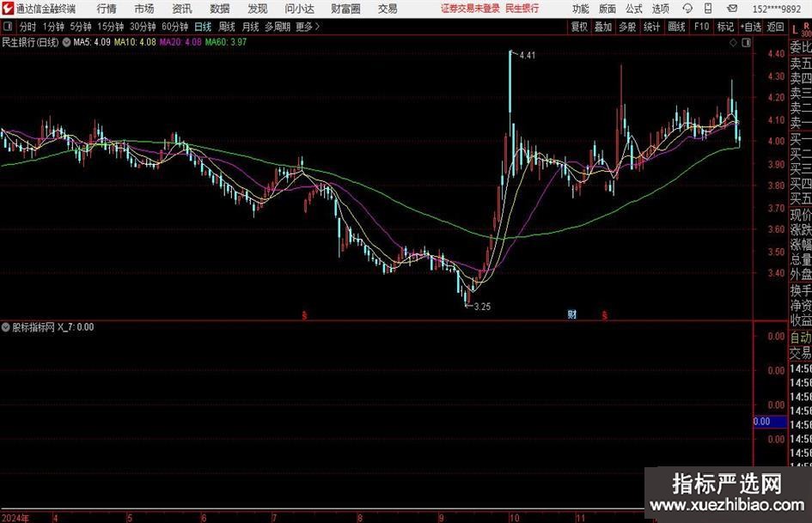
Task: Open the 功能 menu
Action: [581, 9]
